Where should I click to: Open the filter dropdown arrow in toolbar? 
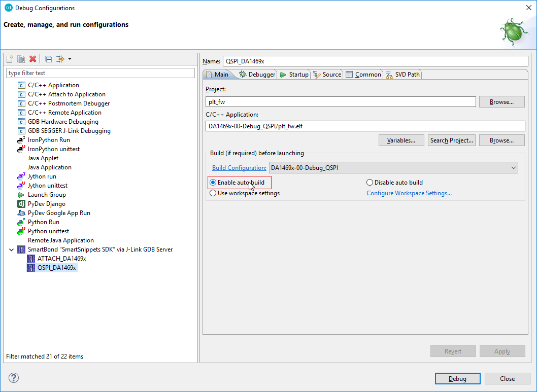click(70, 59)
